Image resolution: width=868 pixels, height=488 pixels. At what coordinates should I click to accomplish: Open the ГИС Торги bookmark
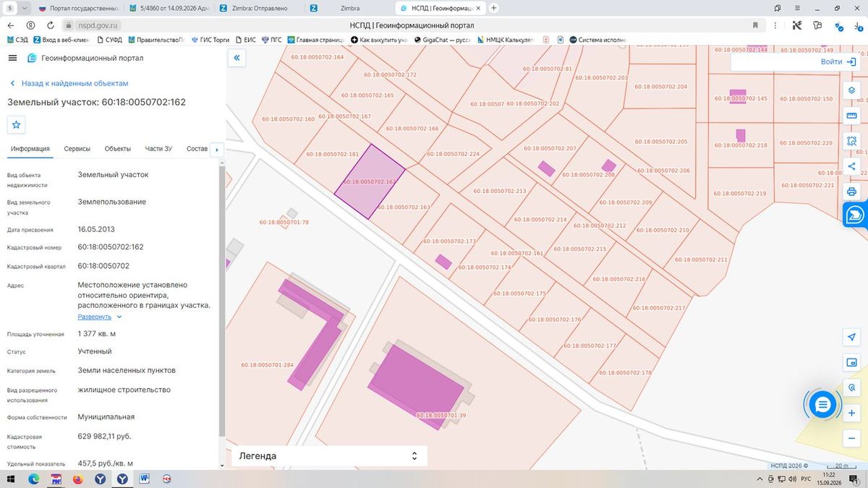coord(210,40)
